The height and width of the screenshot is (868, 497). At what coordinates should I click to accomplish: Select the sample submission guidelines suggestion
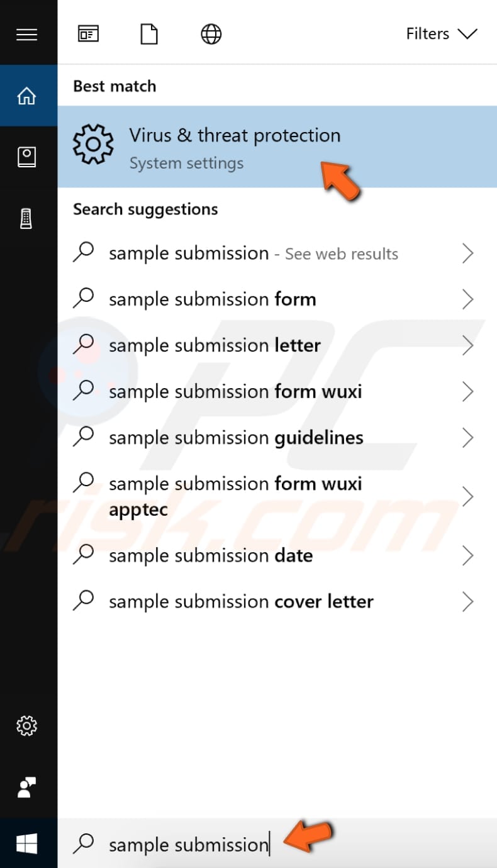click(x=235, y=437)
